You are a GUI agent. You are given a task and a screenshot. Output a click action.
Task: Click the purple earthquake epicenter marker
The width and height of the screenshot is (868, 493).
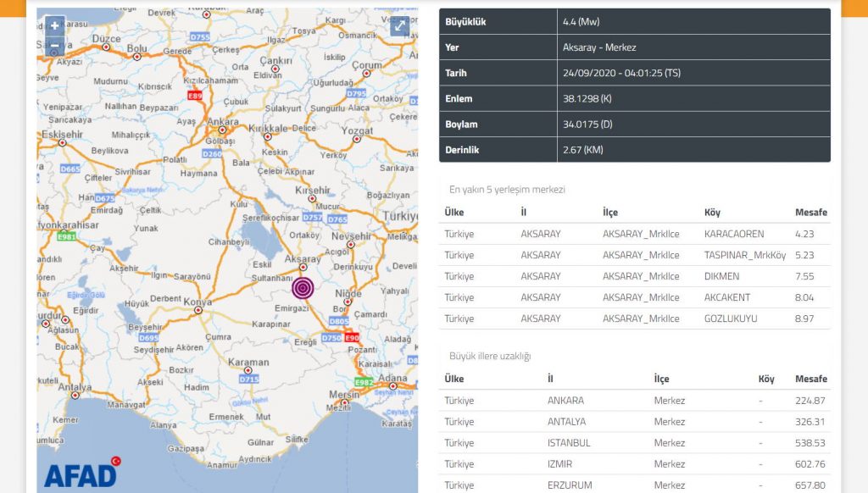click(303, 288)
